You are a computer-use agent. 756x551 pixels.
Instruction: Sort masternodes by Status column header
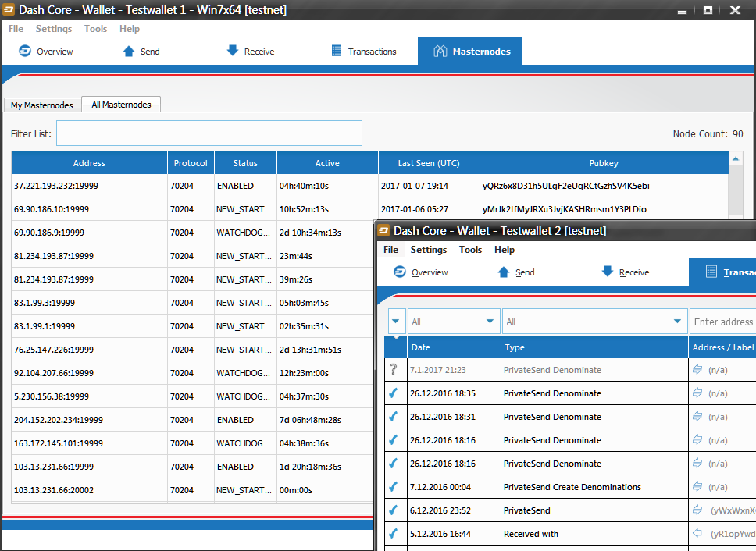pyautogui.click(x=245, y=163)
